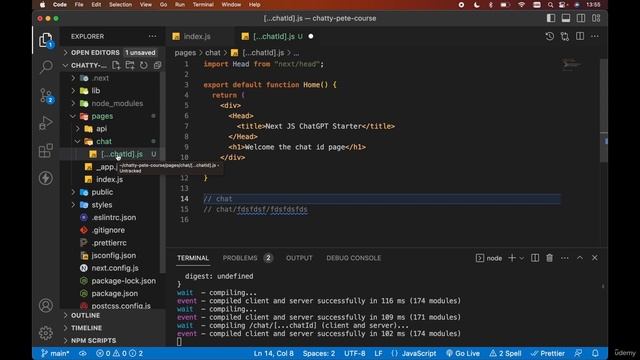This screenshot has height=360, width=640.
Task: Click Spaces: 2 indentation setting
Action: (x=319, y=353)
